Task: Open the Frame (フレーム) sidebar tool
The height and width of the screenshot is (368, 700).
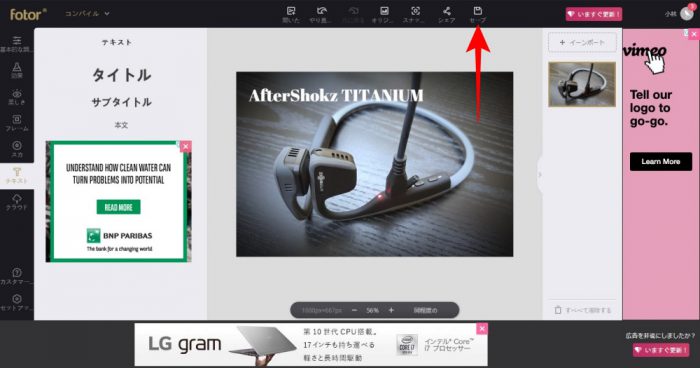Action: [x=17, y=123]
